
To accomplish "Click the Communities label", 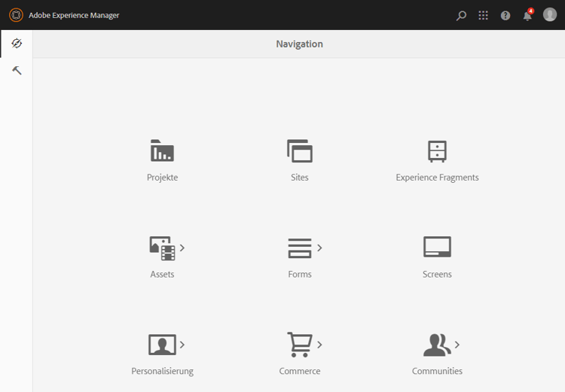I will pos(437,371).
